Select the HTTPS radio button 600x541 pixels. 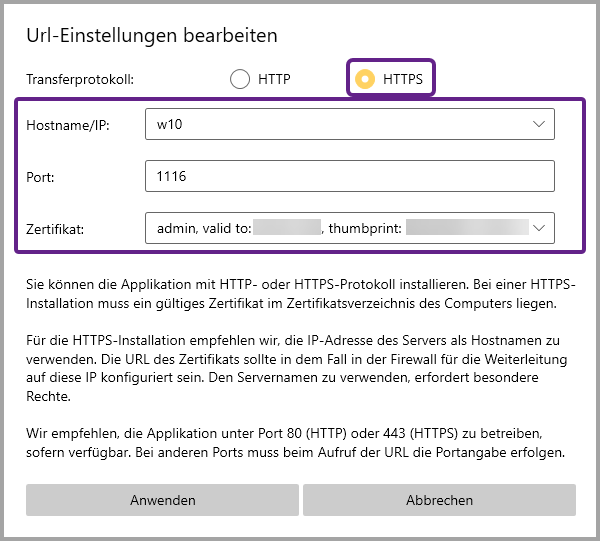click(x=366, y=79)
